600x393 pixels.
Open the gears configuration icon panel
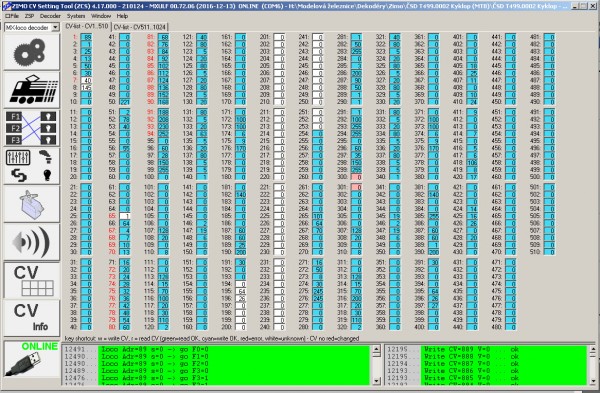(x=32, y=52)
